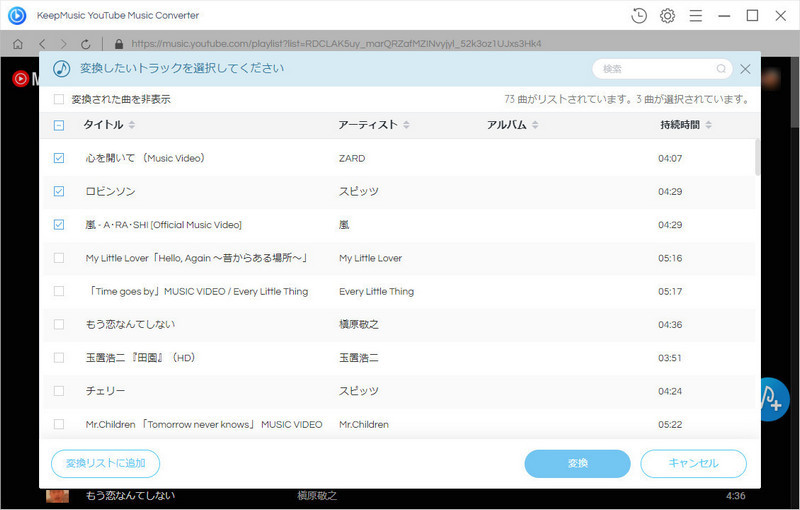Click the 04:24 duration cell
Viewport: 800px width, 510px height.
(670, 391)
